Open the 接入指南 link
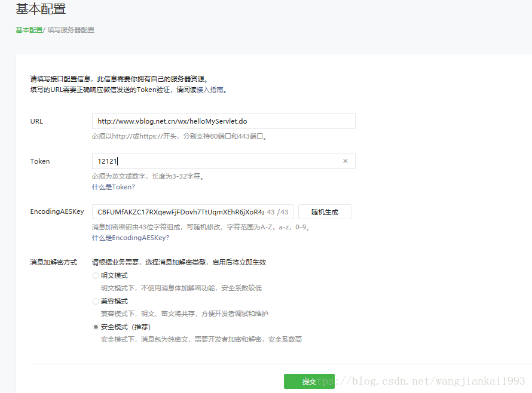This screenshot has height=393, width=532. [210, 90]
